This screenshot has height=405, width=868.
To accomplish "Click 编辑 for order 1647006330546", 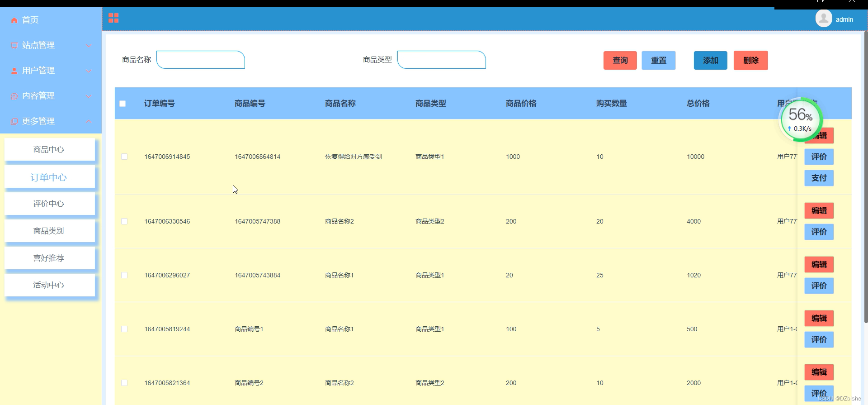I will (819, 210).
